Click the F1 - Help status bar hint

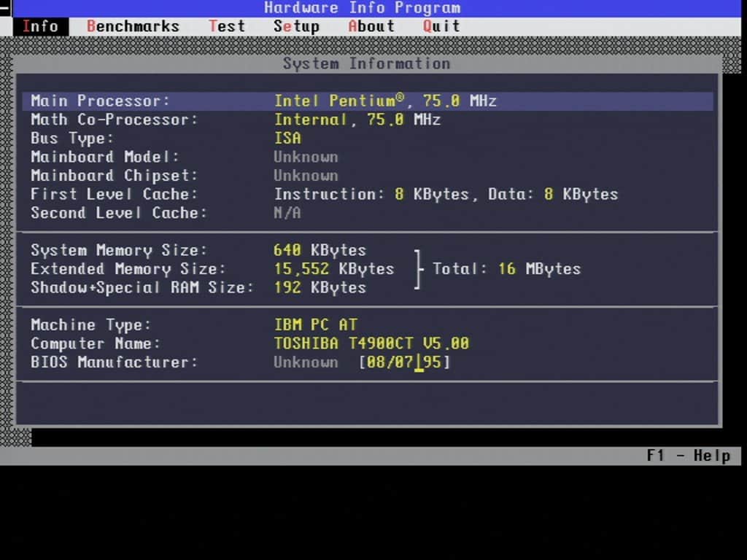pyautogui.click(x=688, y=456)
